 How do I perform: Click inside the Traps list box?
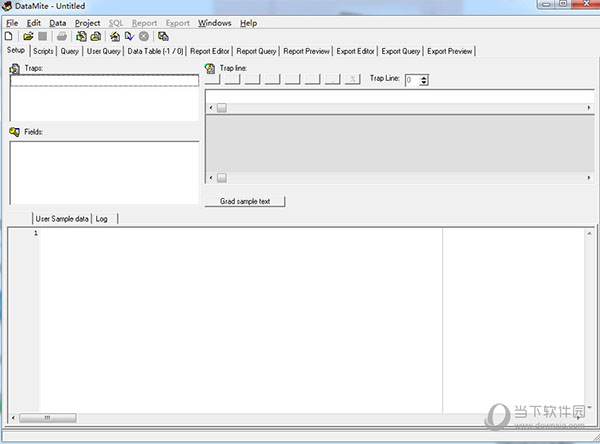(x=104, y=98)
